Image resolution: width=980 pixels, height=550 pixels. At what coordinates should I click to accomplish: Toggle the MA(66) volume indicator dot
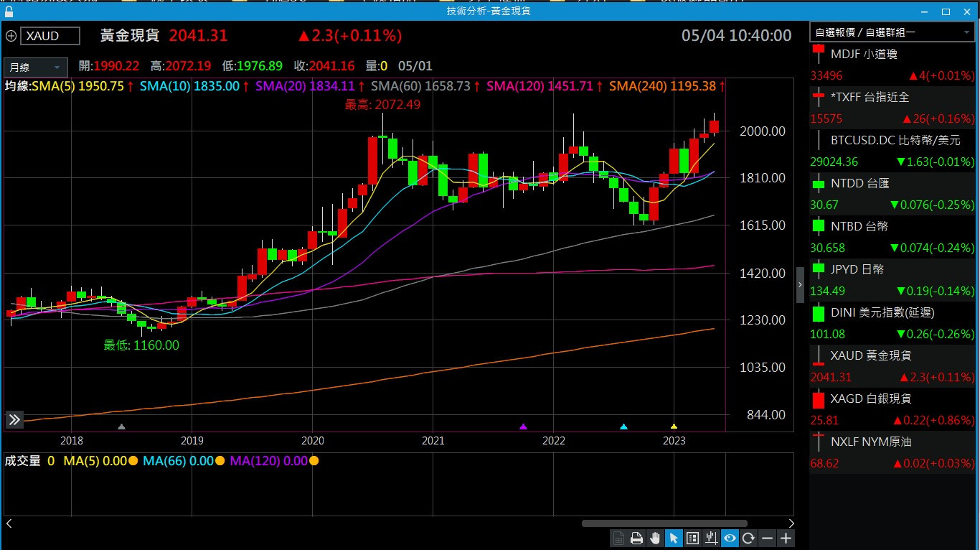pyautogui.click(x=220, y=461)
